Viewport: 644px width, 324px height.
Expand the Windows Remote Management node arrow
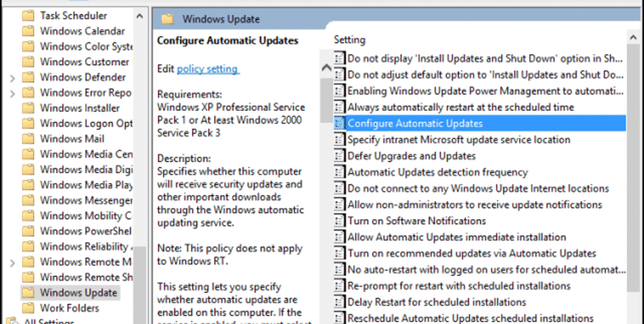click(12, 262)
